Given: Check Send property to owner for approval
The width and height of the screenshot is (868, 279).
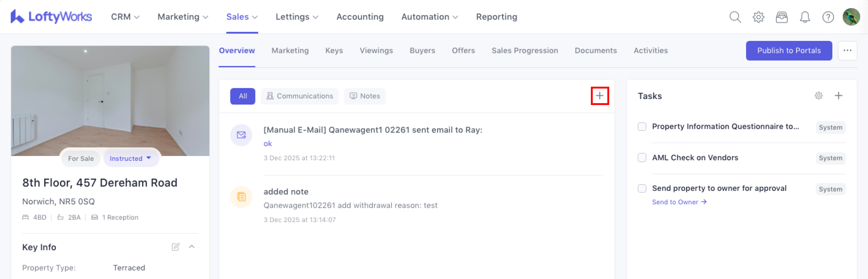Looking at the screenshot, I should 642,188.
